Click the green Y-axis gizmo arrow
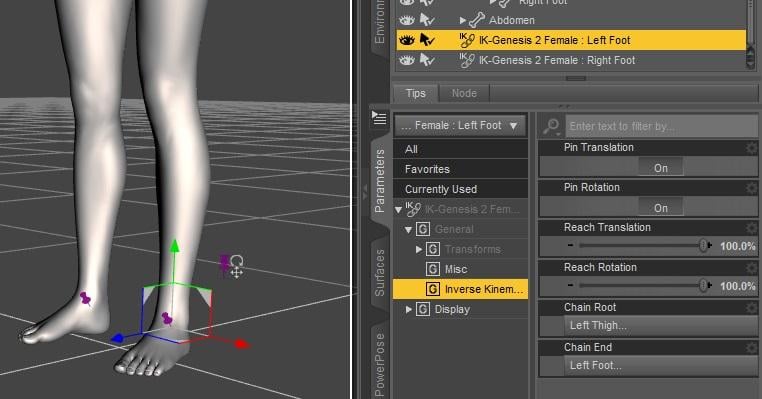Image resolution: width=762 pixels, height=399 pixels. point(174,246)
